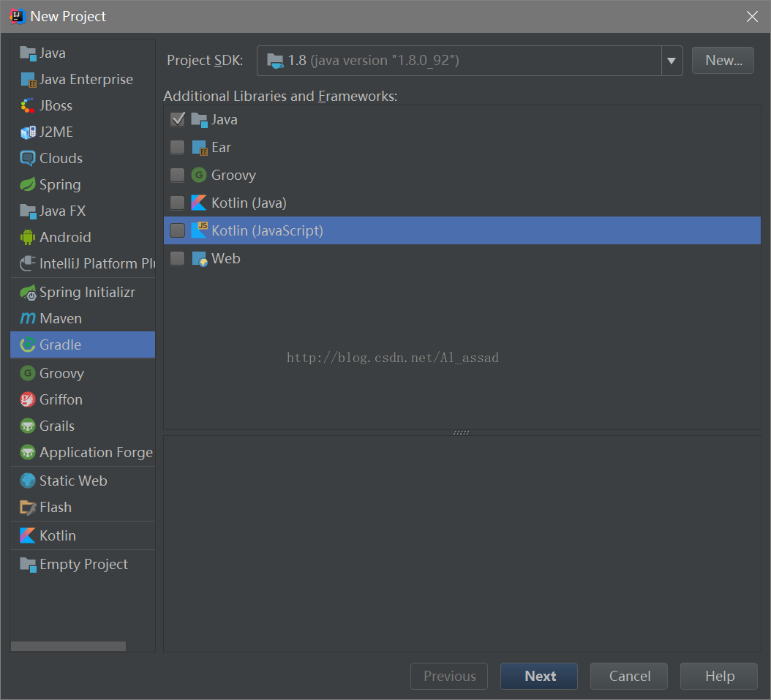Image resolution: width=771 pixels, height=700 pixels.
Task: Select the J2ME icon
Action: [x=28, y=132]
